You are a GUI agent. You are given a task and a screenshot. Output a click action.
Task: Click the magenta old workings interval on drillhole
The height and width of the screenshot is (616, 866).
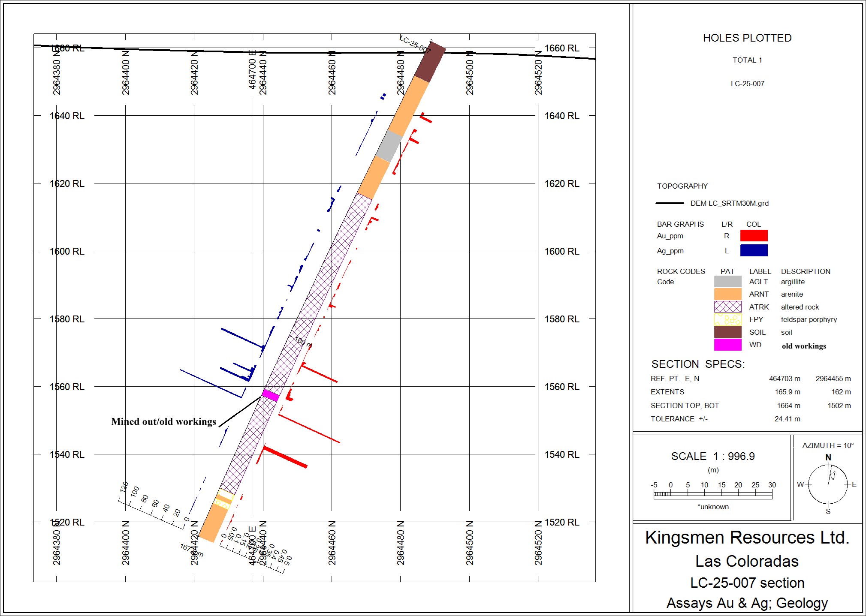271,395
